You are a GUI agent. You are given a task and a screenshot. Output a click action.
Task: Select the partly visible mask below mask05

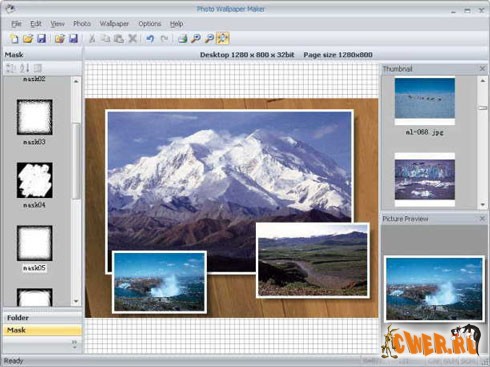35,297
